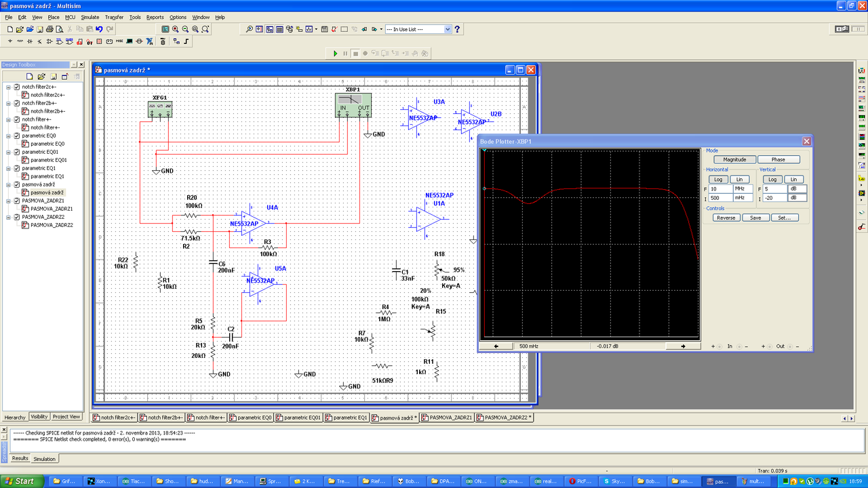Collapse the PASMOVA_ZADRZ2 tree node
The image size is (868, 488).
8,217
